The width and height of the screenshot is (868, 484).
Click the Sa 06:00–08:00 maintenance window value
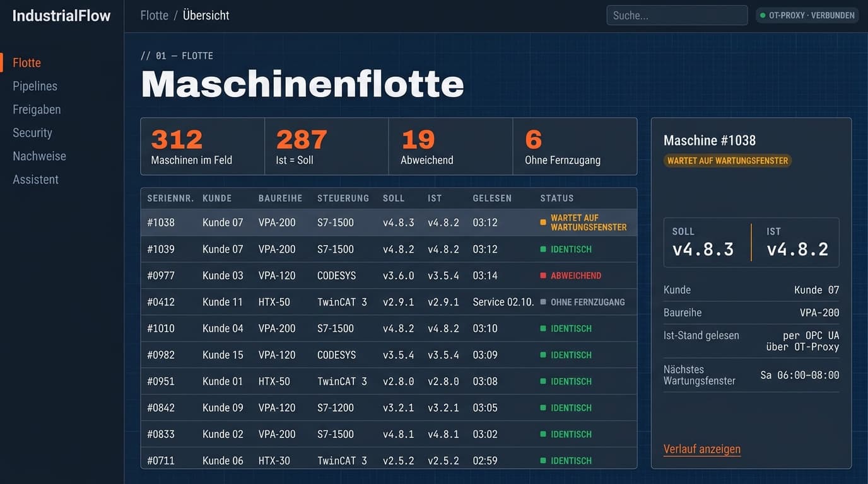(800, 375)
